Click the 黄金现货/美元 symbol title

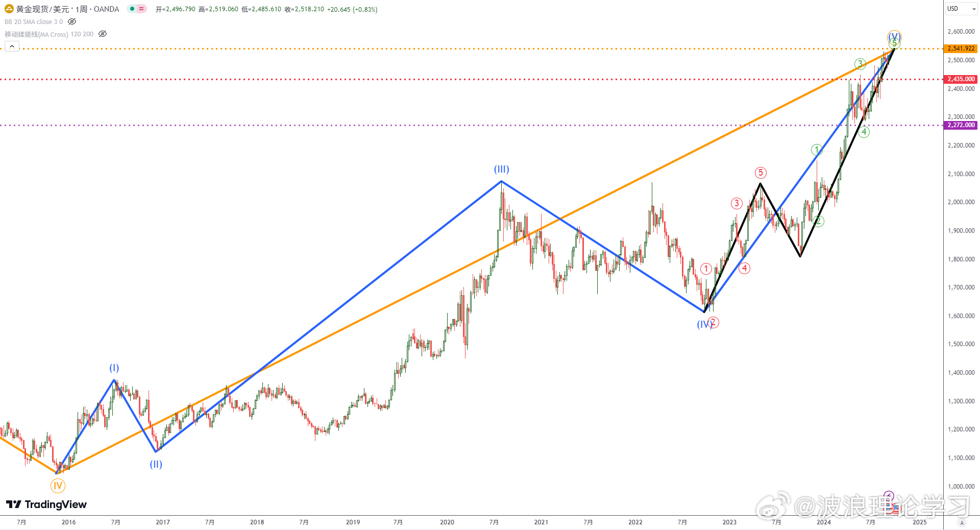pyautogui.click(x=42, y=9)
